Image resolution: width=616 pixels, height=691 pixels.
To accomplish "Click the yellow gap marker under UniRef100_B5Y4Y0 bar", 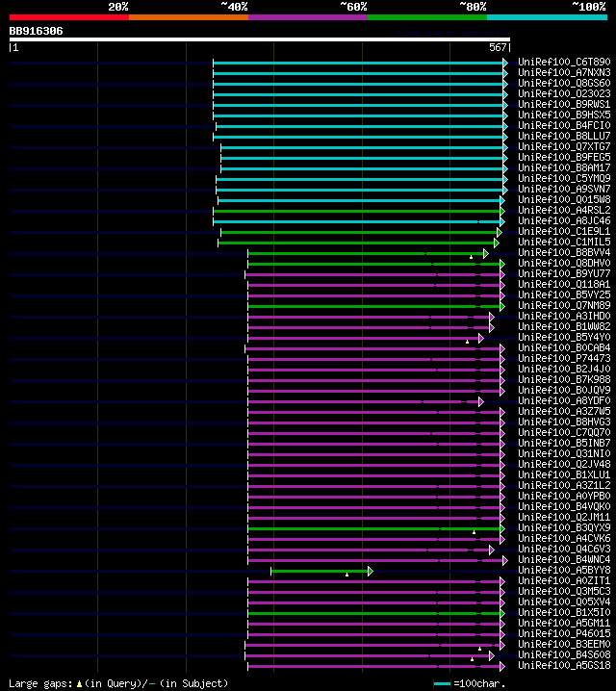I will tap(467, 342).
